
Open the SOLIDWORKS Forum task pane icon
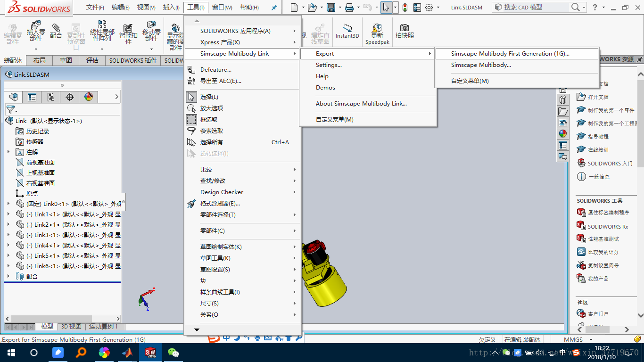[563, 156]
